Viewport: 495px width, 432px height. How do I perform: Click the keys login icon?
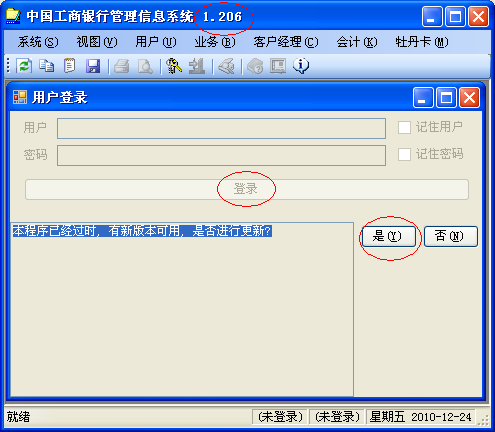click(174, 66)
